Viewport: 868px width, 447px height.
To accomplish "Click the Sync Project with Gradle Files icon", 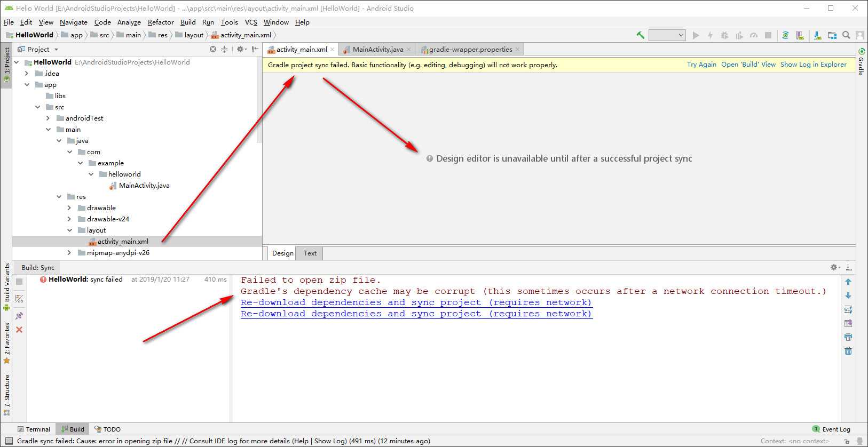I will pos(785,35).
